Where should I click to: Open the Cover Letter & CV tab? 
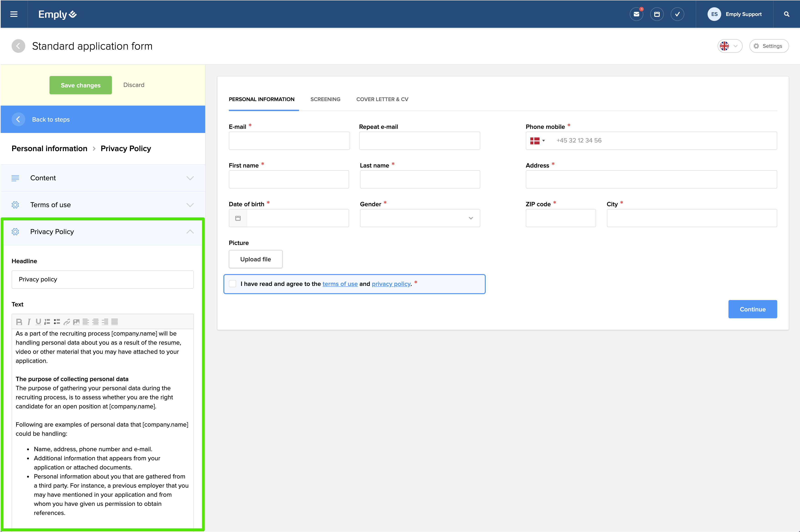click(382, 99)
